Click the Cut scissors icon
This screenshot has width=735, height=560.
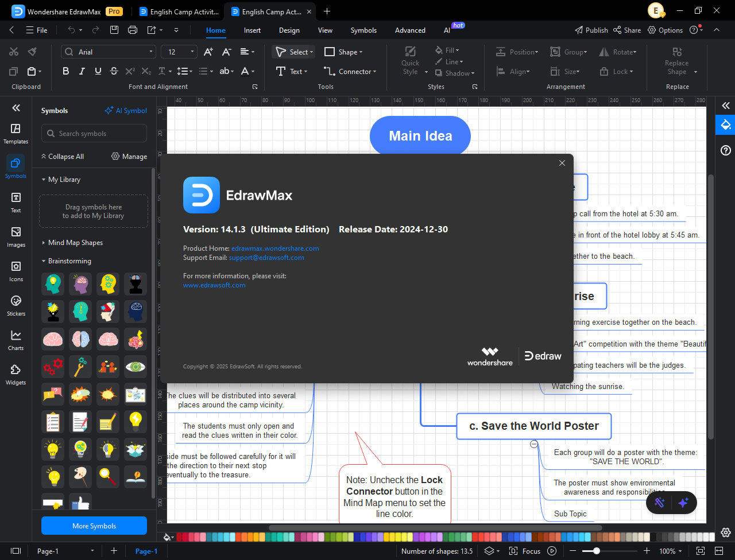pyautogui.click(x=14, y=52)
